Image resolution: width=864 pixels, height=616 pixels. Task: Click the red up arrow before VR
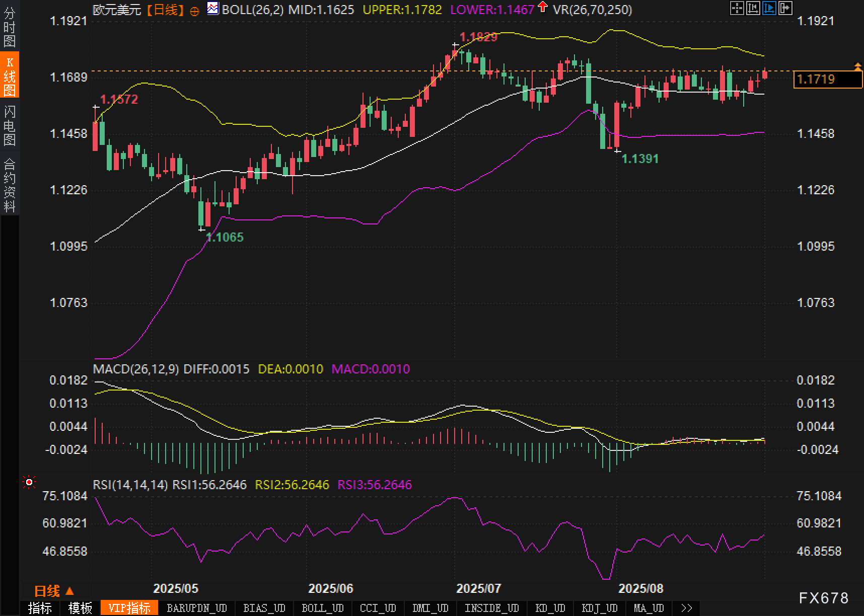542,8
